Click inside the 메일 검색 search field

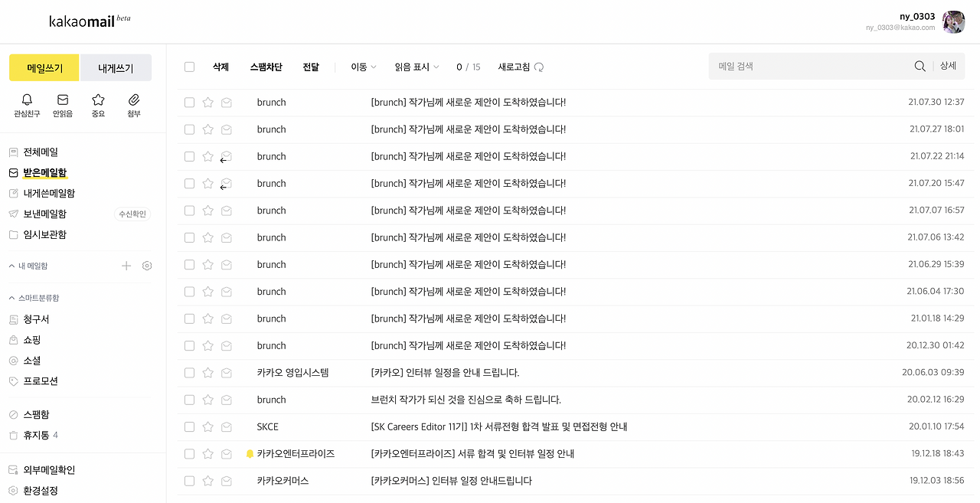[x=804, y=66]
